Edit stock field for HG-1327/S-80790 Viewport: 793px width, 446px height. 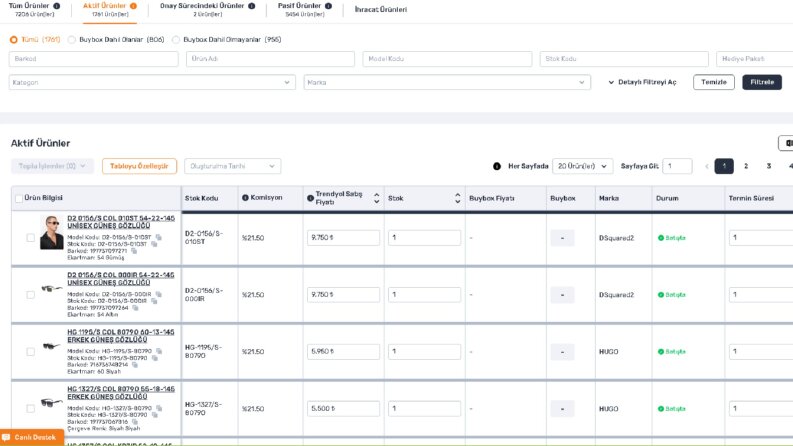[424, 408]
